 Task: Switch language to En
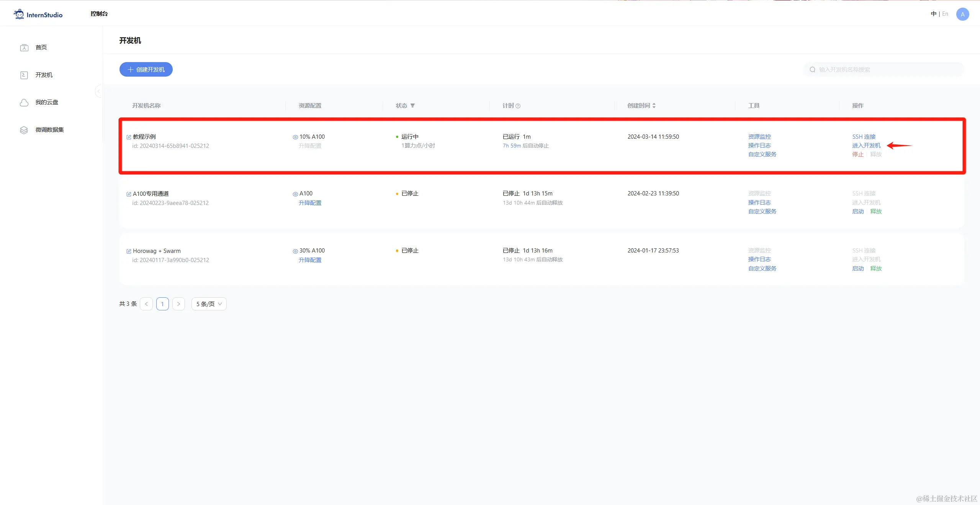[945, 14]
